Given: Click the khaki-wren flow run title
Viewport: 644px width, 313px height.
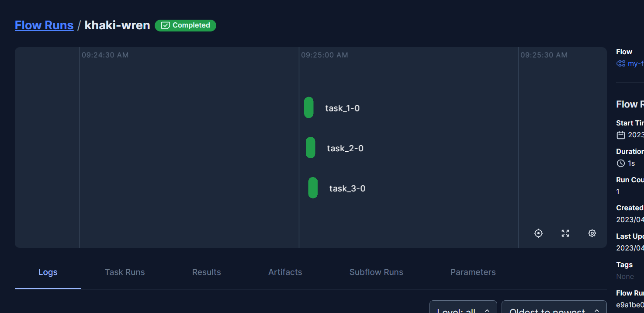Looking at the screenshot, I should point(117,25).
